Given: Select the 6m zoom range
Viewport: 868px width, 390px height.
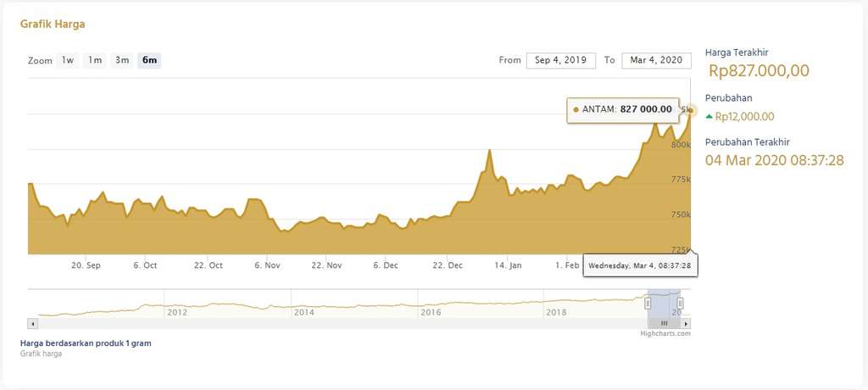Looking at the screenshot, I should pyautogui.click(x=149, y=60).
